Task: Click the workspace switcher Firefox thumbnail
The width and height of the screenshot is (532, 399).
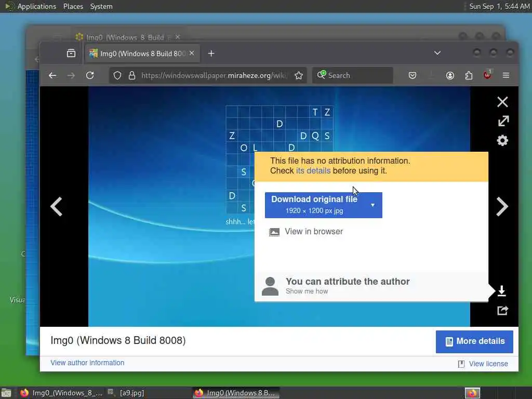Action: pyautogui.click(x=472, y=393)
